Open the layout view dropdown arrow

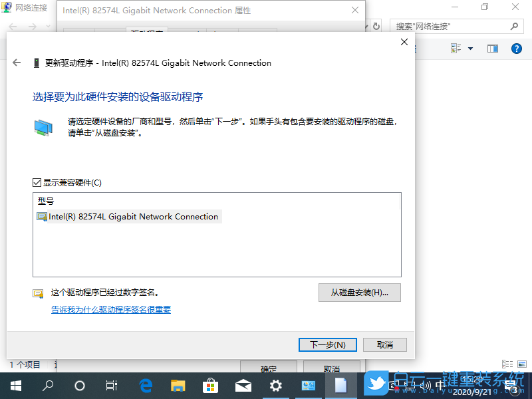(471, 49)
